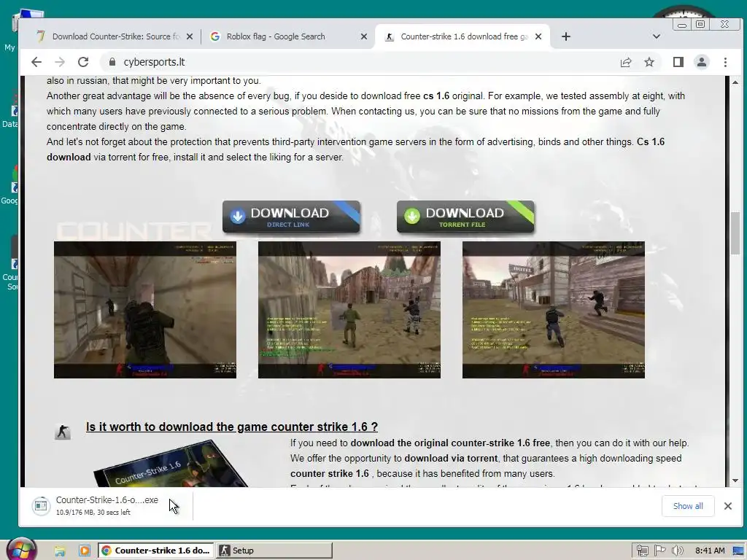Reload the cybersports.lt page
Screen dimensions: 747x560
click(x=83, y=62)
